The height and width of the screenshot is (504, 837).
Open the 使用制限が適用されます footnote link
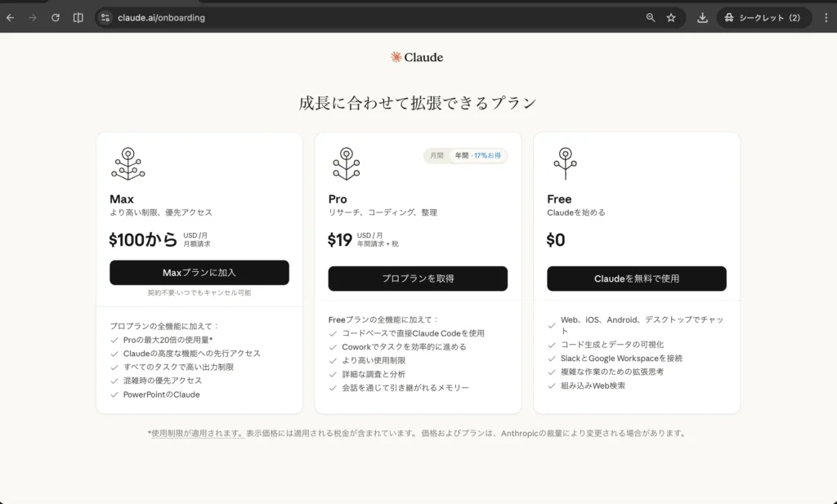click(x=196, y=434)
